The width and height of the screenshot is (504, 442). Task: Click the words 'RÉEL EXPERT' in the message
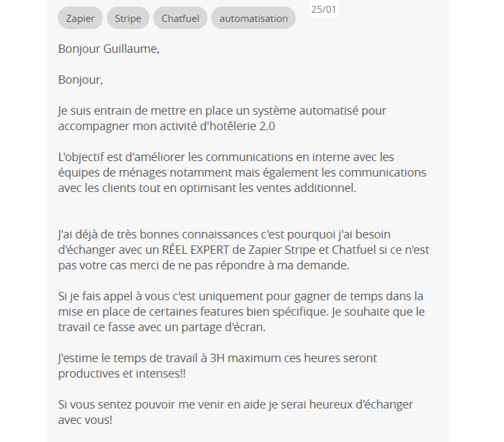196,250
